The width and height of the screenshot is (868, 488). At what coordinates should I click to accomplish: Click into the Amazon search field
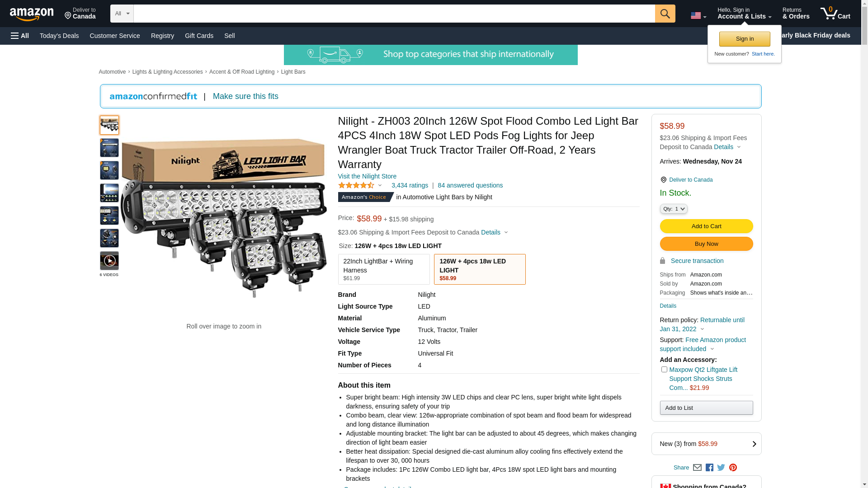[394, 14]
